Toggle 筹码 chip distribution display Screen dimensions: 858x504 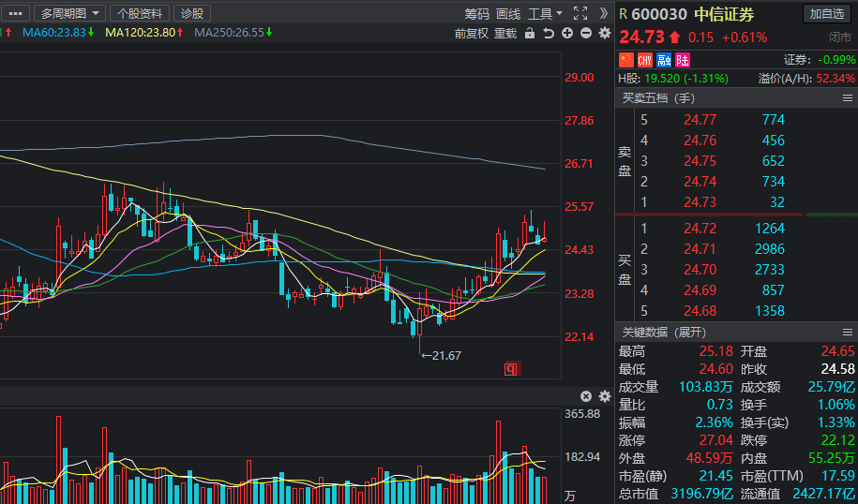pos(477,14)
